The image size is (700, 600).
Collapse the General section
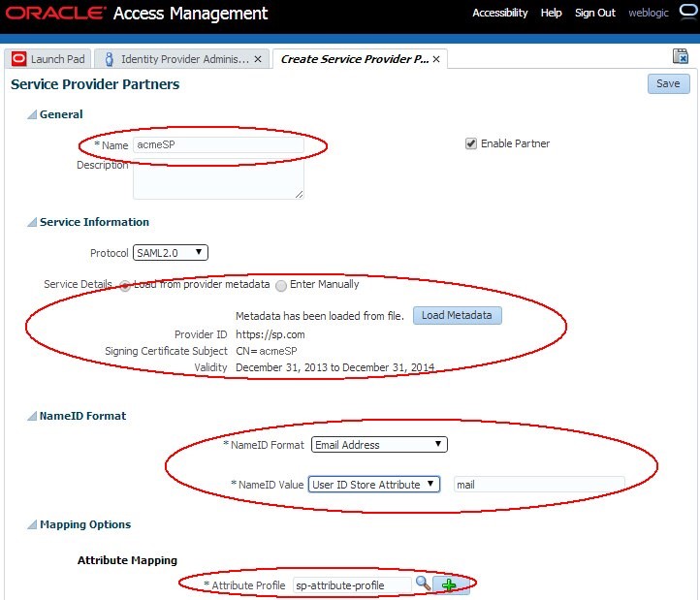[x=32, y=114]
